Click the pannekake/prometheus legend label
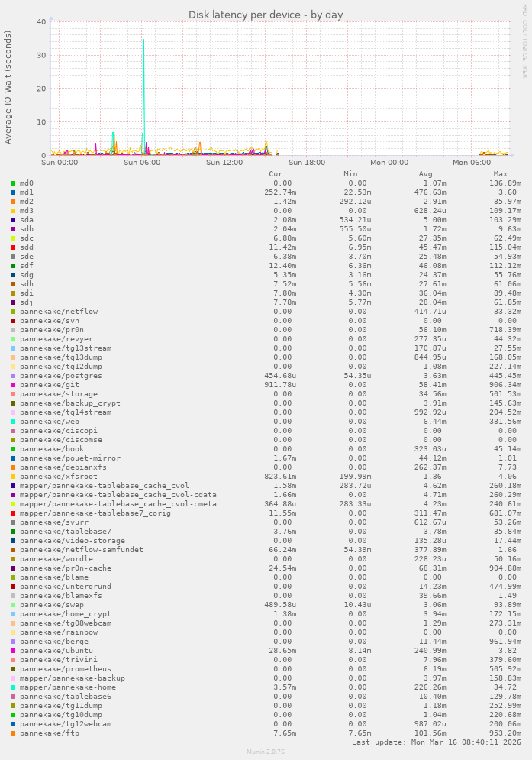Viewport: 532px width, 760px height. pyautogui.click(x=66, y=669)
